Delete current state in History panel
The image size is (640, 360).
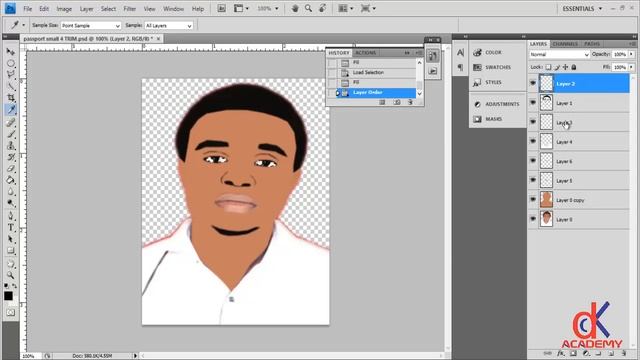(410, 102)
